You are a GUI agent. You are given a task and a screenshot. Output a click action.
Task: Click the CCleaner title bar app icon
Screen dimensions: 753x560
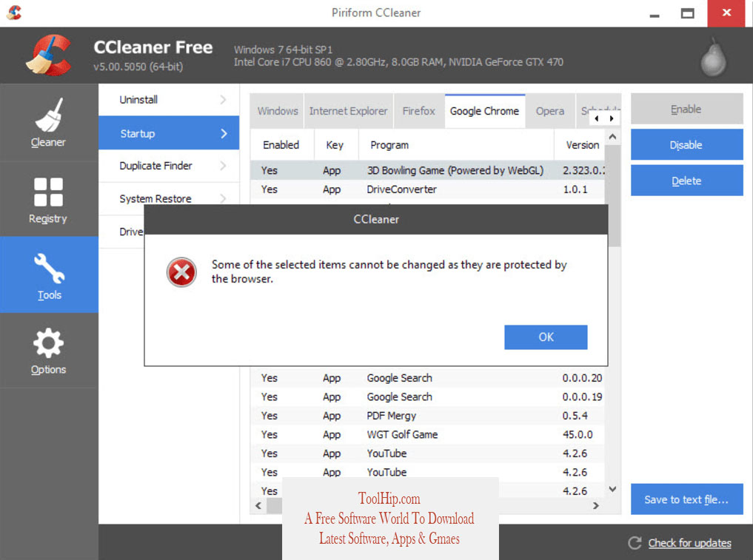[x=14, y=13]
